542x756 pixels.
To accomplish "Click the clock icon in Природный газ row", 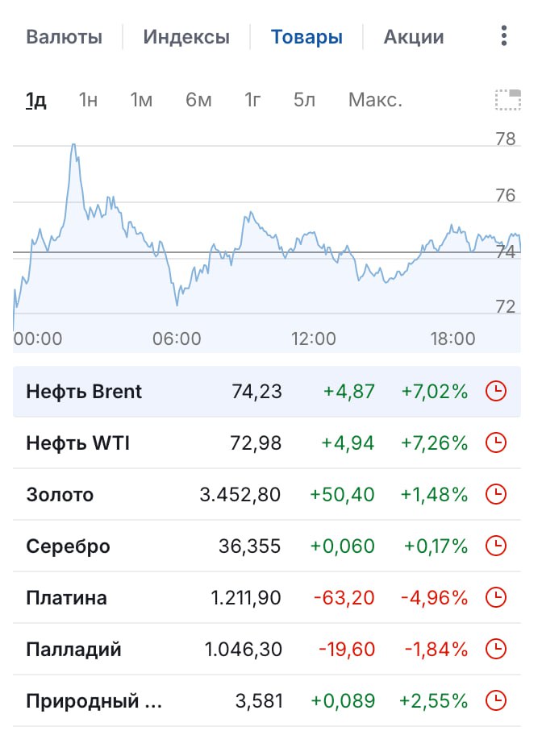I will point(496,700).
